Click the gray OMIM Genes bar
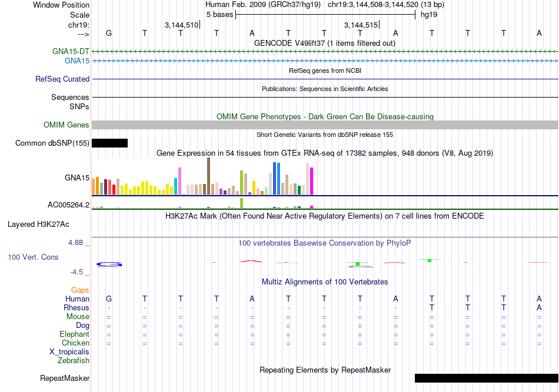 pos(325,125)
